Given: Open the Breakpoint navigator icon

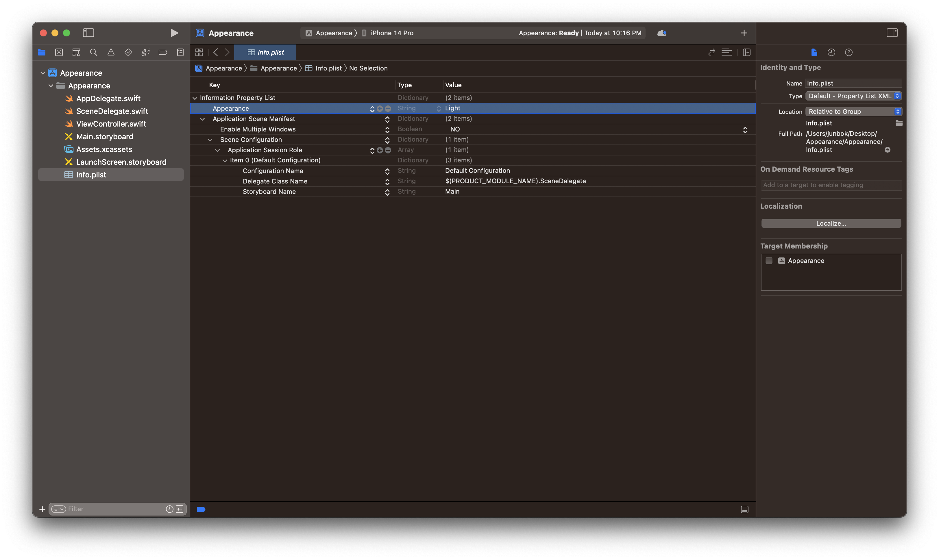Looking at the screenshot, I should [x=163, y=53].
